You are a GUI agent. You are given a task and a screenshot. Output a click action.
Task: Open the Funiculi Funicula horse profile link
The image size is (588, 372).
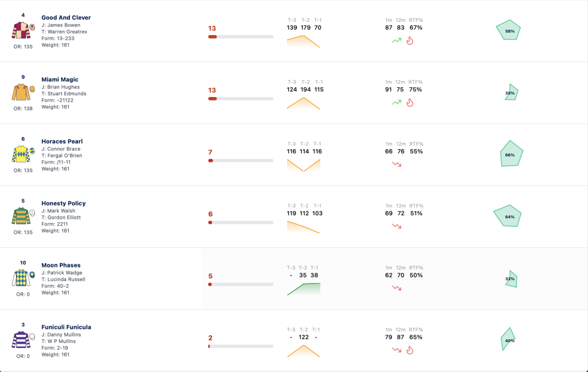[66, 327]
